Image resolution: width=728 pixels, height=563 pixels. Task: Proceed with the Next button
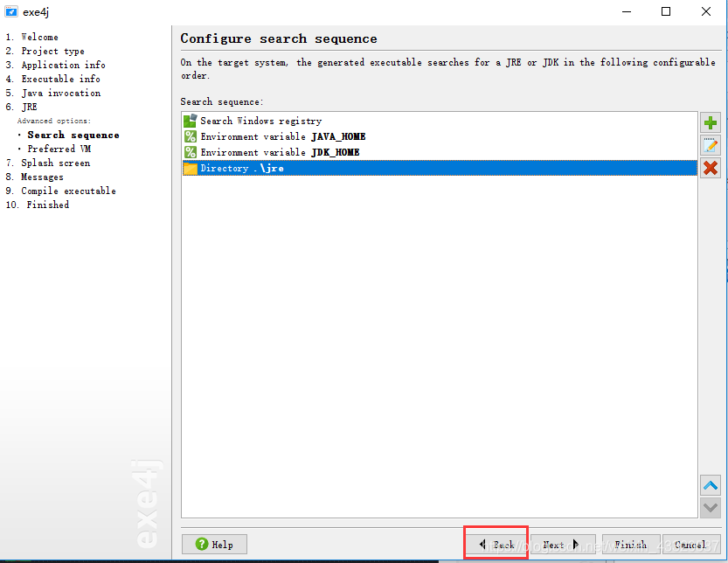(x=562, y=545)
